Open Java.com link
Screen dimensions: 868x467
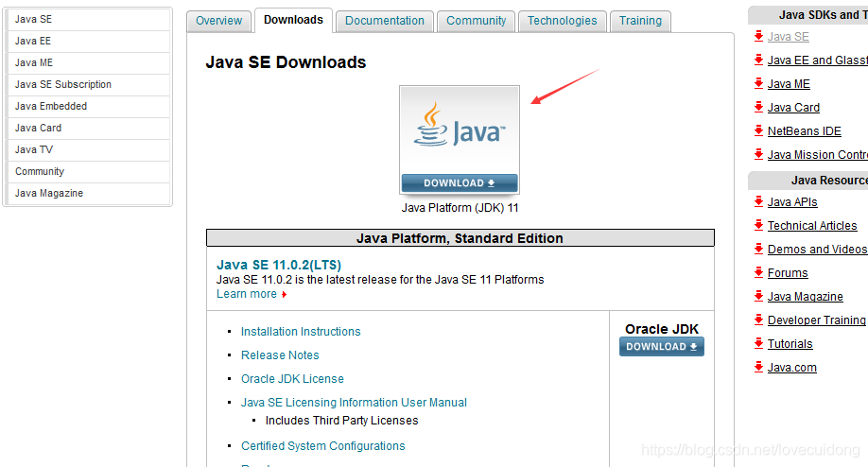(x=792, y=368)
